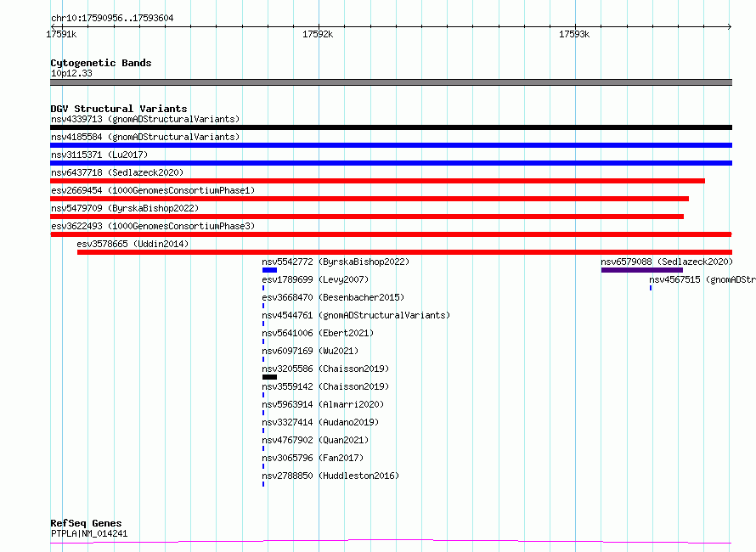Click the 10p12.33 cytogenetic band gray bar
This screenshot has width=756, height=552.
(391, 82)
